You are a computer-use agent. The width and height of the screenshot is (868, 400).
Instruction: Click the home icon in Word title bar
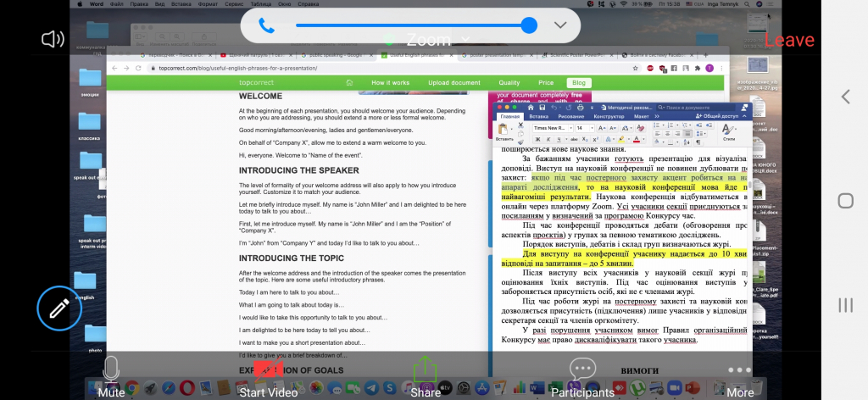531,108
